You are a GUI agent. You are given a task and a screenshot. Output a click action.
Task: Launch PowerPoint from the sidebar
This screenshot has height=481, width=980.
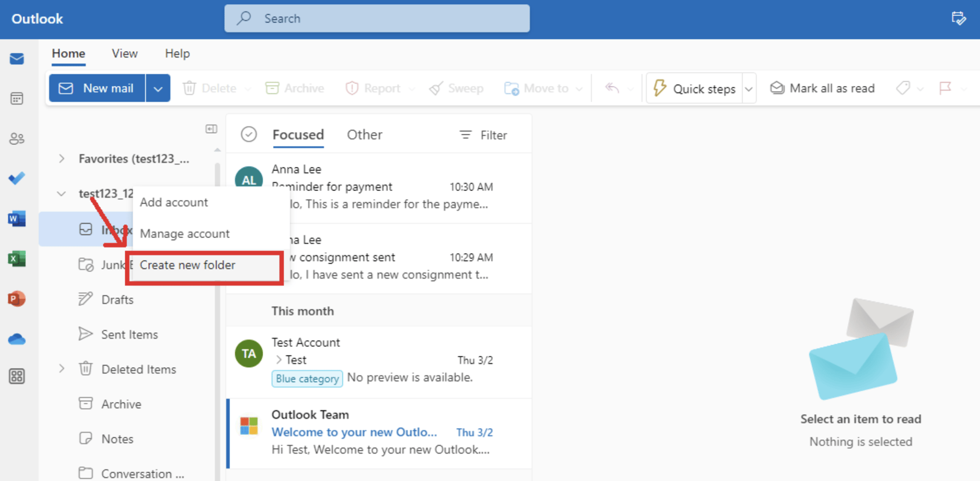click(17, 299)
